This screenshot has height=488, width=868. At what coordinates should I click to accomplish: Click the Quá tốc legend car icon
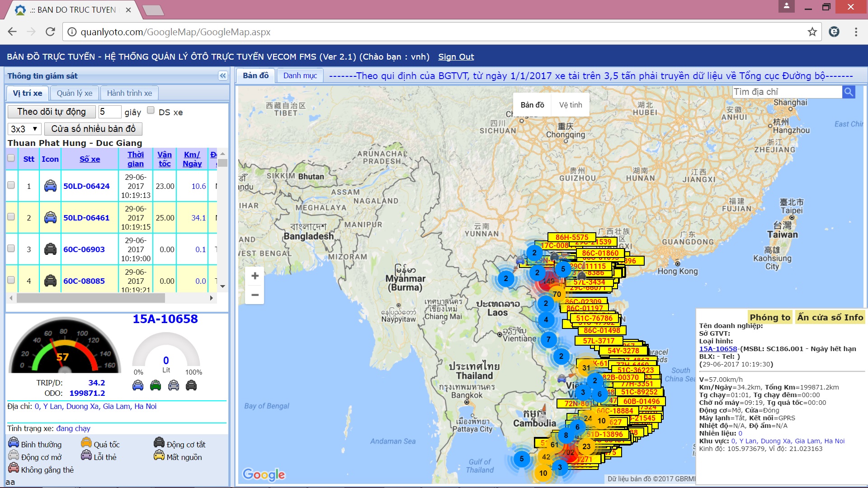click(x=86, y=442)
